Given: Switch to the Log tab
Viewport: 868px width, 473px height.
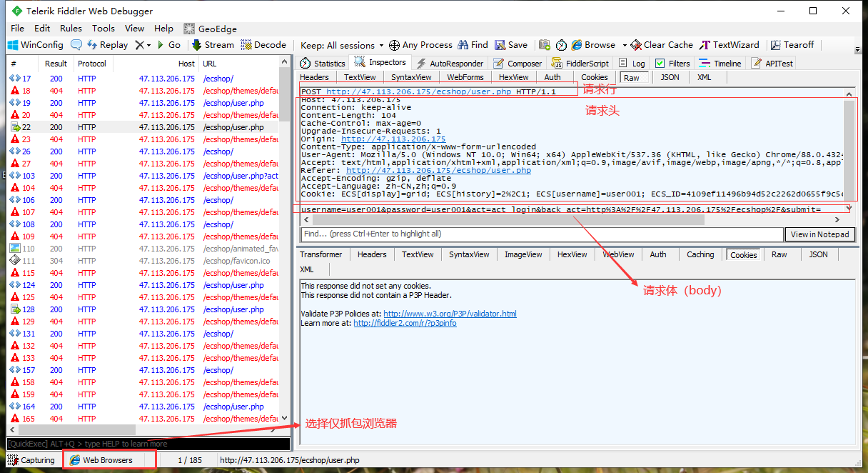Looking at the screenshot, I should pos(632,64).
